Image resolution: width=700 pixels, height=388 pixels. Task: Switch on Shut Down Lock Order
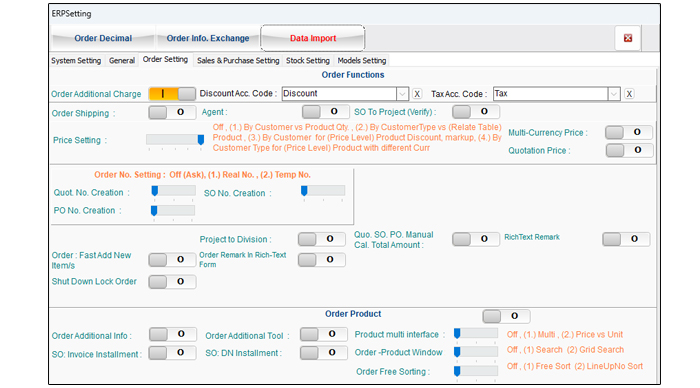pos(172,281)
